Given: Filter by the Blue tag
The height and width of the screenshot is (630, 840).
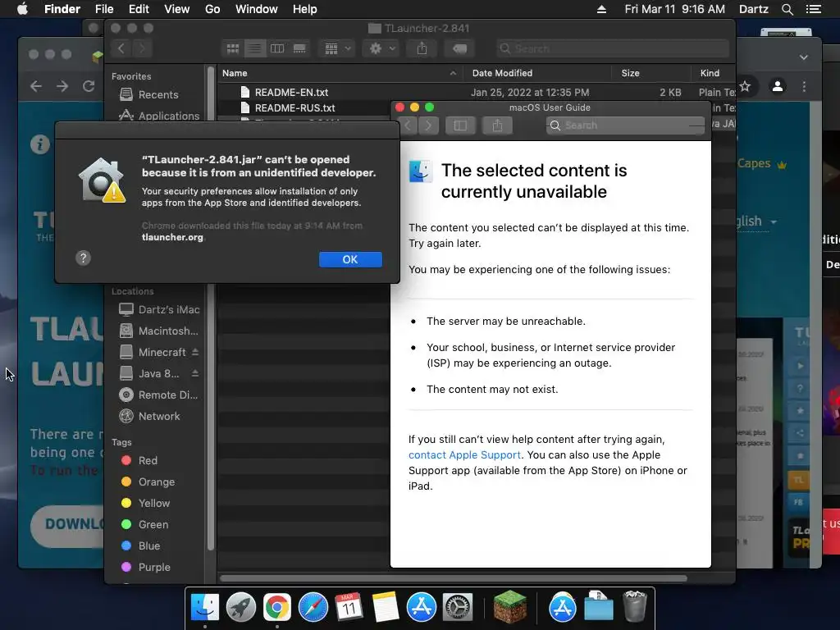Looking at the screenshot, I should (x=140, y=546).
